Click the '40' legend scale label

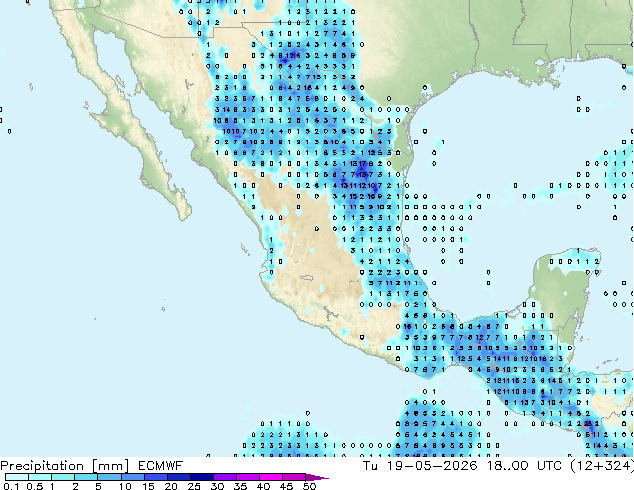pyautogui.click(x=263, y=486)
